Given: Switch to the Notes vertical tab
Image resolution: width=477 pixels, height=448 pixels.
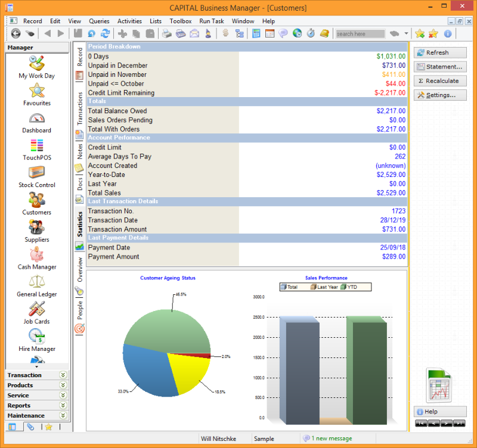Looking at the screenshot, I should 80,157.
